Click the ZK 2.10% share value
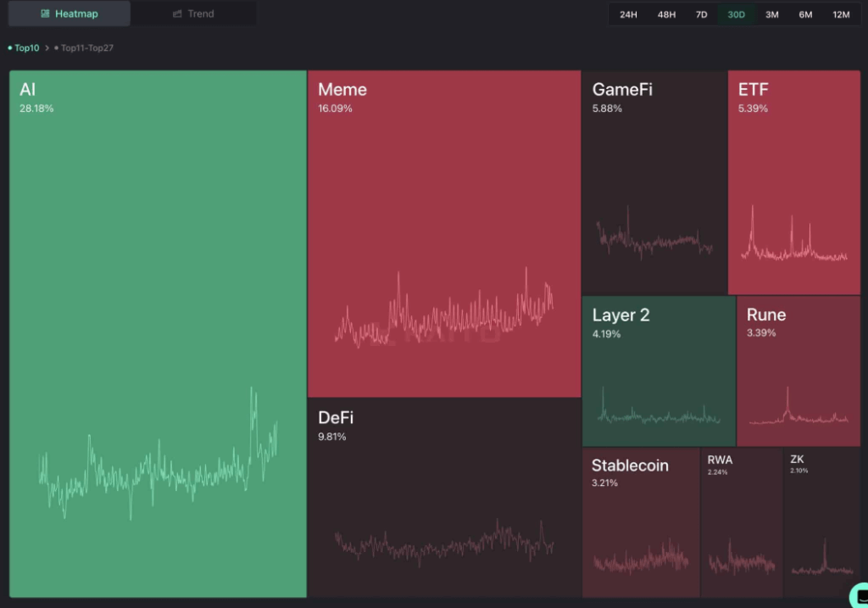868x608 pixels. point(798,471)
